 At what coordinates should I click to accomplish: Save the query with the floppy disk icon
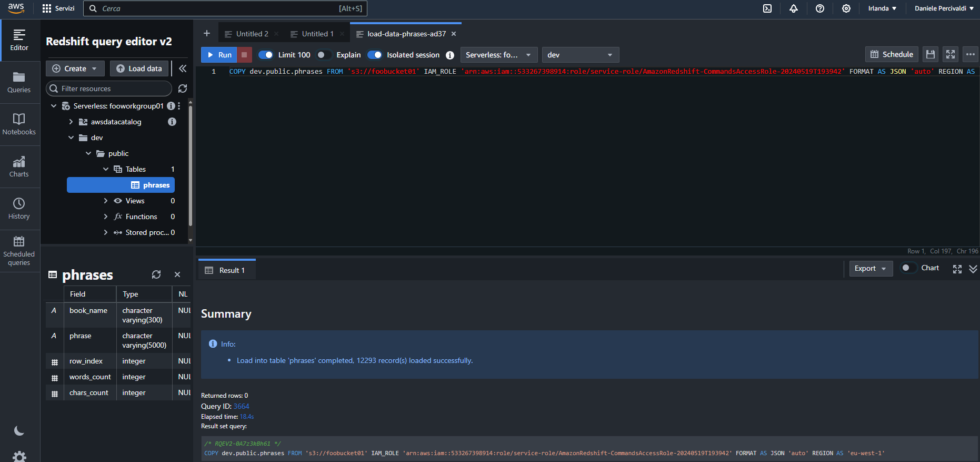pyautogui.click(x=931, y=54)
